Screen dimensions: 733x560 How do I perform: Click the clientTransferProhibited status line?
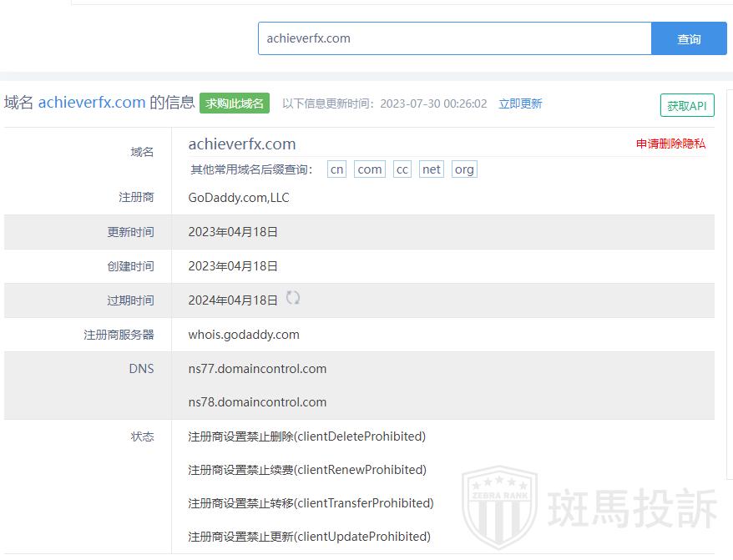click(x=311, y=503)
